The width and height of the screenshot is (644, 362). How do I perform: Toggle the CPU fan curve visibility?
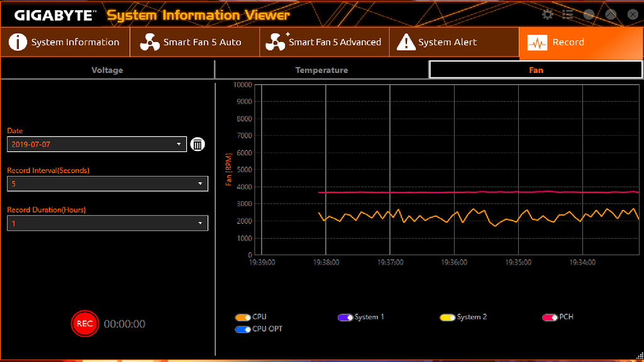[242, 317]
